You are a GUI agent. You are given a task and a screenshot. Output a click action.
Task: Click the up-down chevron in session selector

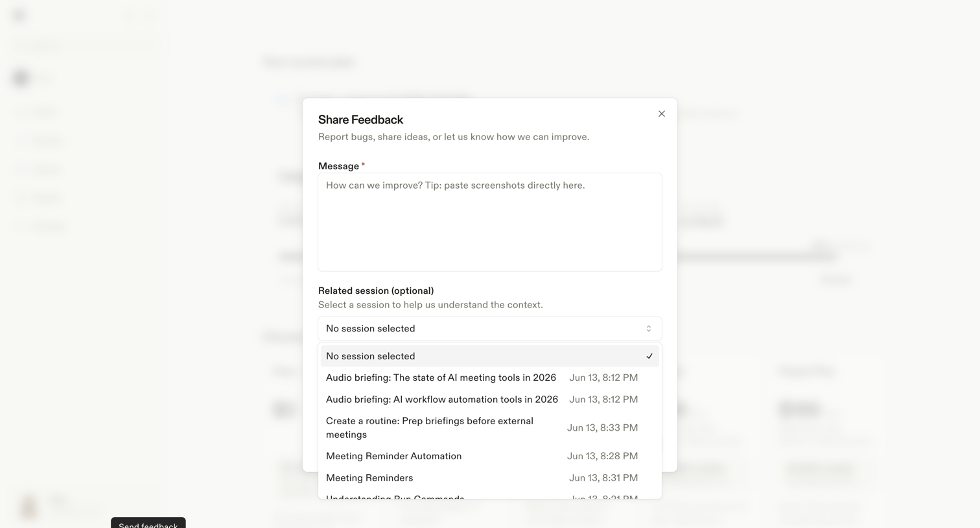648,328
